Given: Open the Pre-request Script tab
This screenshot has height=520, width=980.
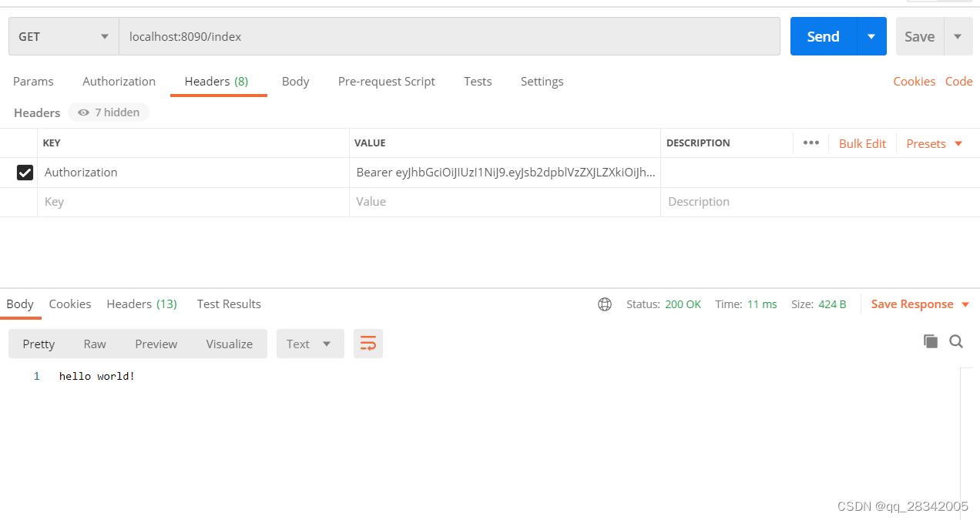Looking at the screenshot, I should [387, 81].
